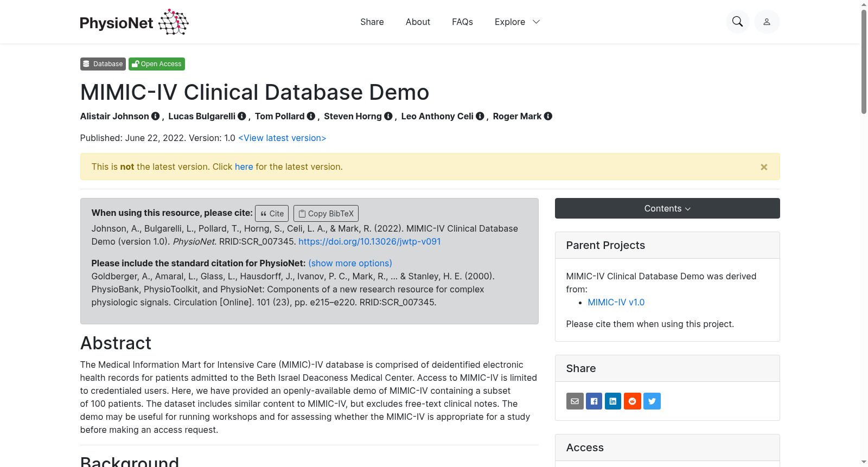Expand the Explore menu

tap(517, 22)
